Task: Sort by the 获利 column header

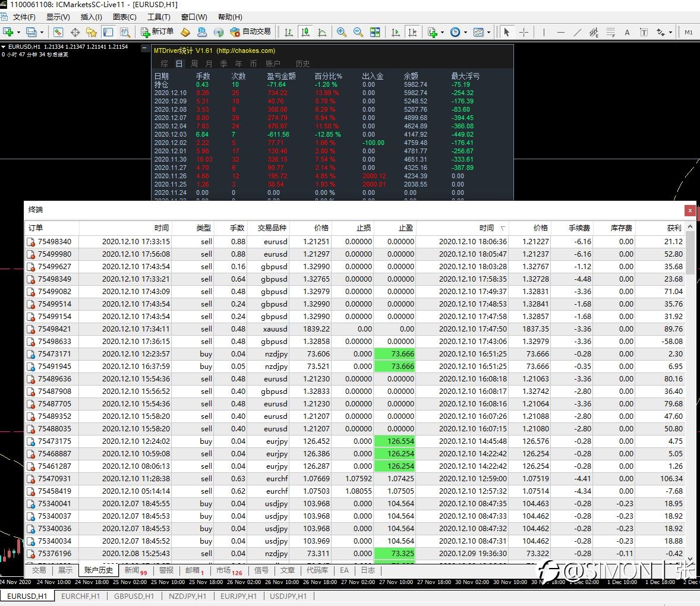Action: [674, 228]
